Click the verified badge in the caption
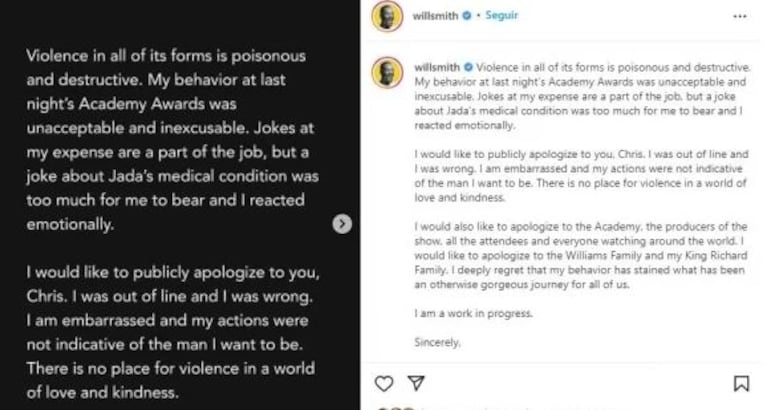This screenshot has width=767, height=410. click(x=466, y=65)
